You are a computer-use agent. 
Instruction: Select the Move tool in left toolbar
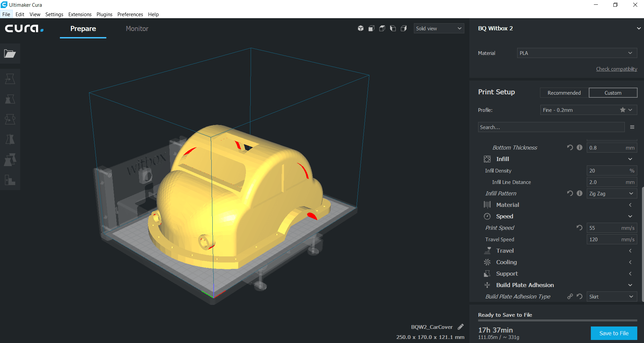pos(10,79)
